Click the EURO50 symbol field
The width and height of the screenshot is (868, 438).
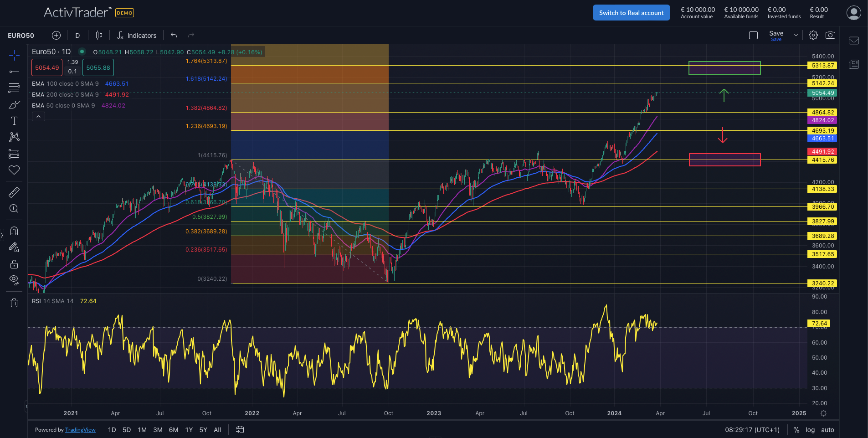click(21, 35)
